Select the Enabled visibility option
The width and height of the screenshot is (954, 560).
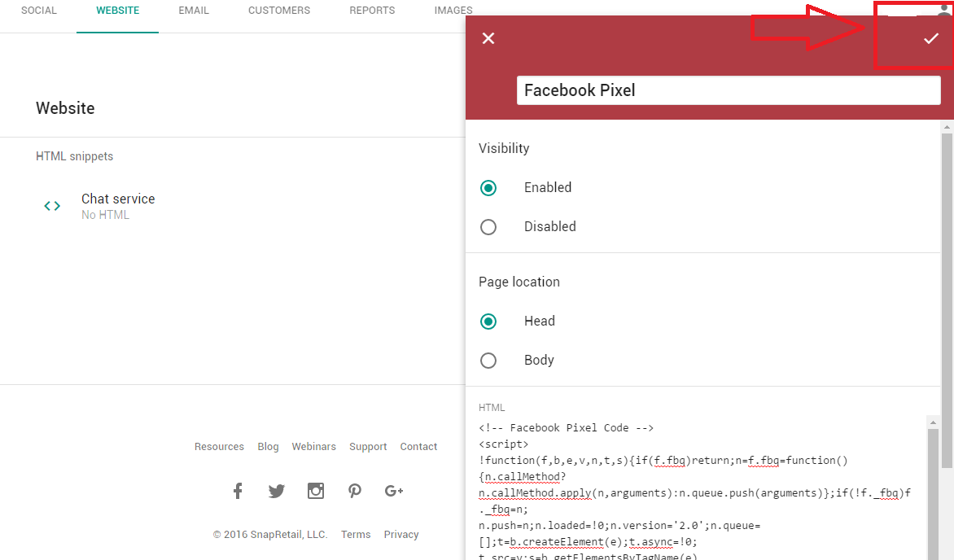point(488,188)
